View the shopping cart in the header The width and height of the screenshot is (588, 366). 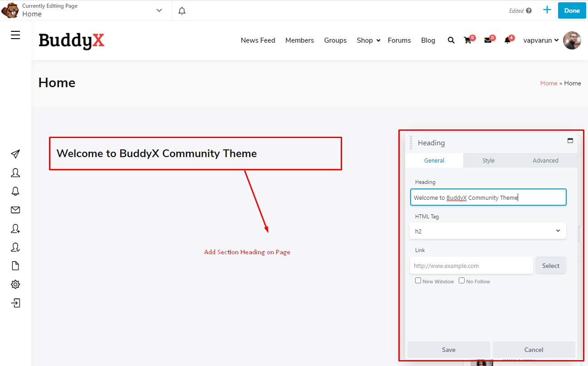coord(468,40)
